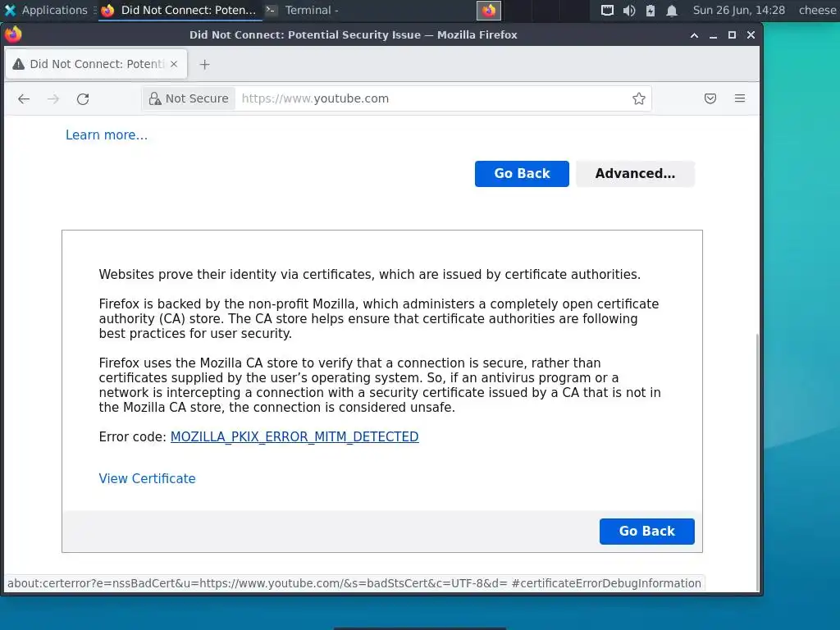This screenshot has width=840, height=630.
Task: Select the Firefox window taskbar entry
Action: point(179,10)
